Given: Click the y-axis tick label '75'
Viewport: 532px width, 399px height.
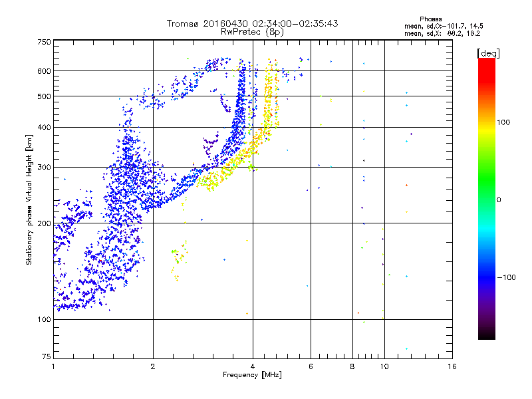Looking at the screenshot, I should [47, 356].
